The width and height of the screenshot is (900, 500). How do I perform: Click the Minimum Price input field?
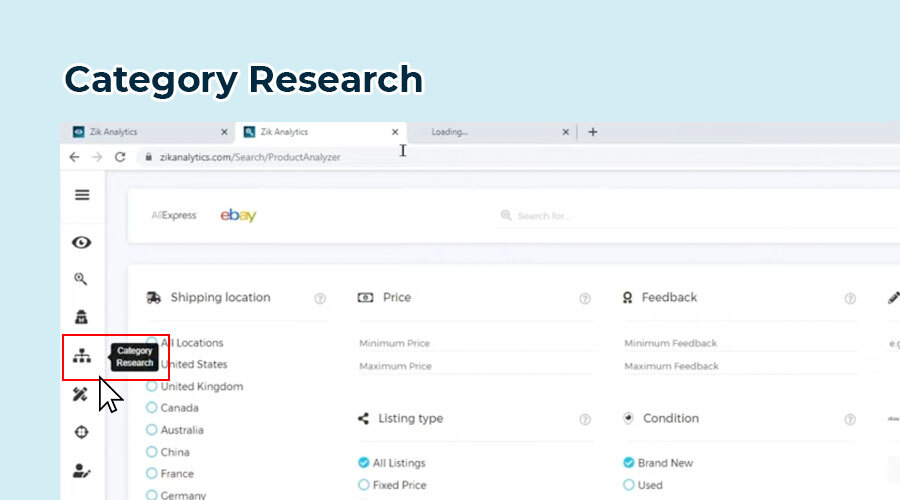pyautogui.click(x=470, y=343)
